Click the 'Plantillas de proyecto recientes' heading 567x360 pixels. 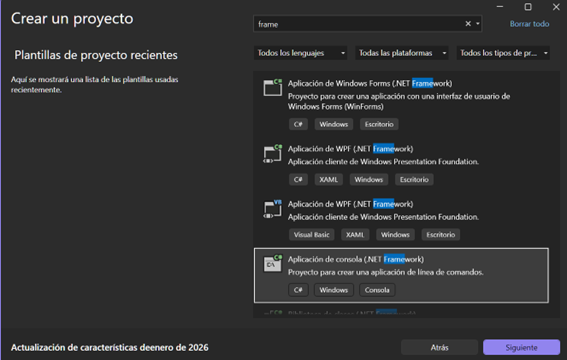tap(96, 55)
